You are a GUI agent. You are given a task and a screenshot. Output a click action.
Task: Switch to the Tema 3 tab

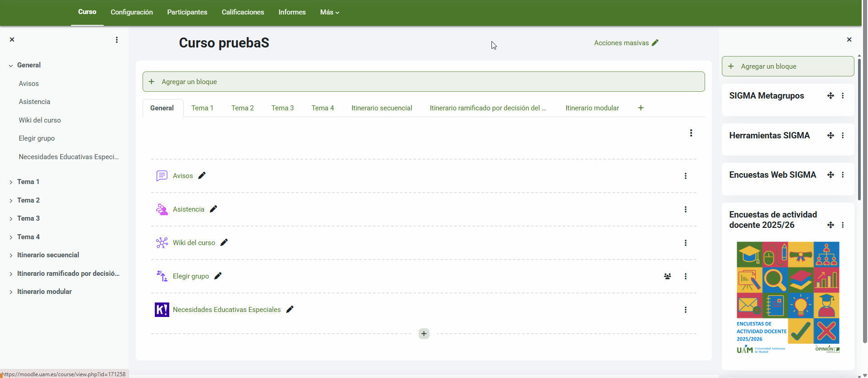click(x=282, y=108)
